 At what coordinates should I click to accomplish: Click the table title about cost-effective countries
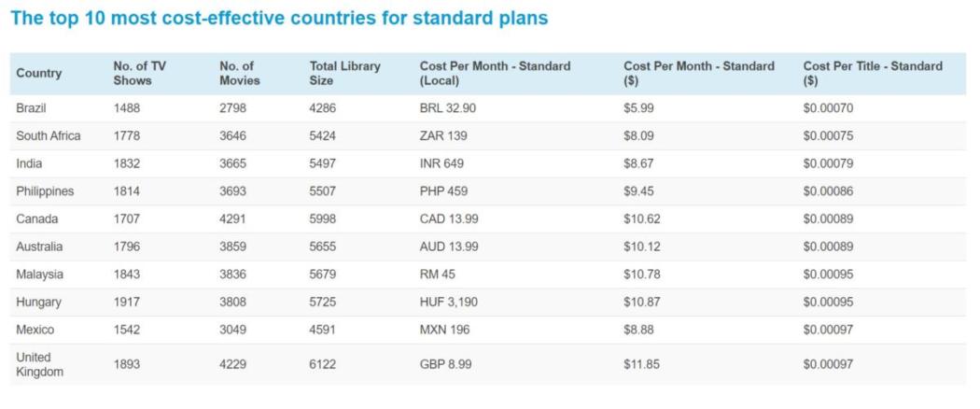click(279, 18)
